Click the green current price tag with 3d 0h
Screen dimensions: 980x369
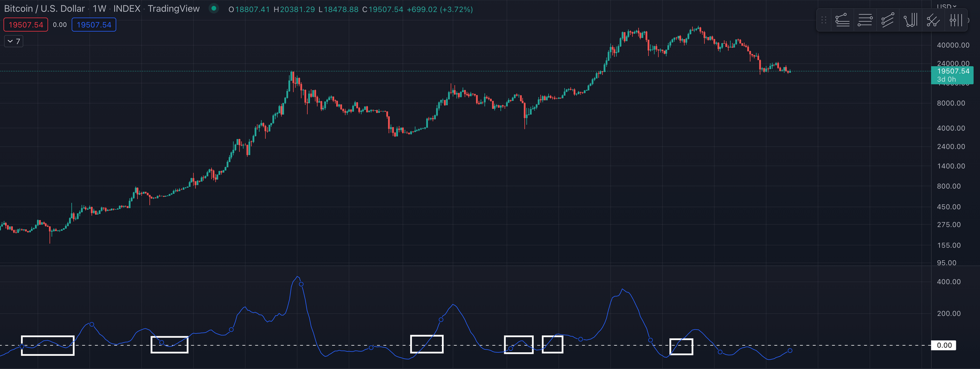(952, 75)
